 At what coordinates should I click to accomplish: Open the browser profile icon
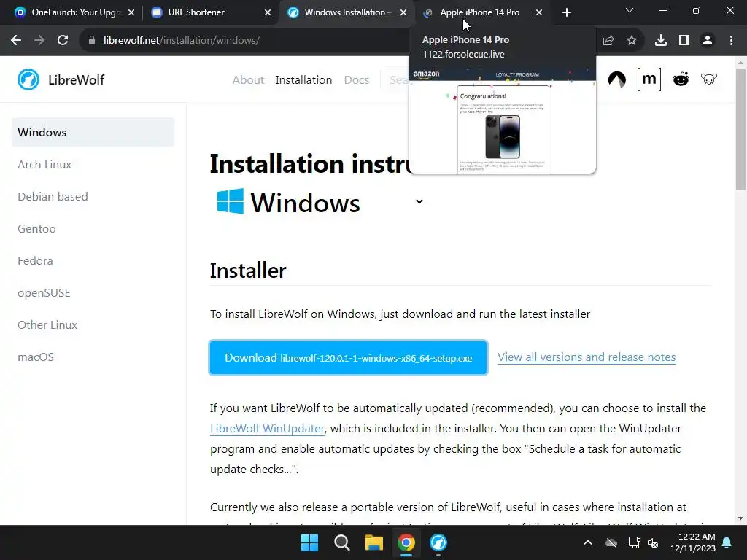[x=708, y=41]
